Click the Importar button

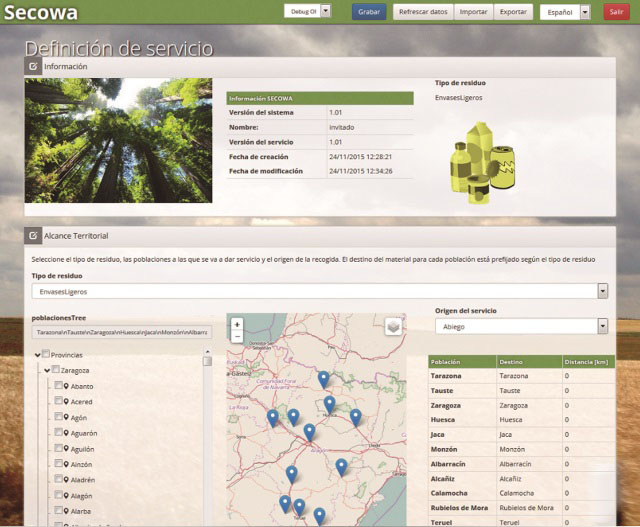point(473,12)
